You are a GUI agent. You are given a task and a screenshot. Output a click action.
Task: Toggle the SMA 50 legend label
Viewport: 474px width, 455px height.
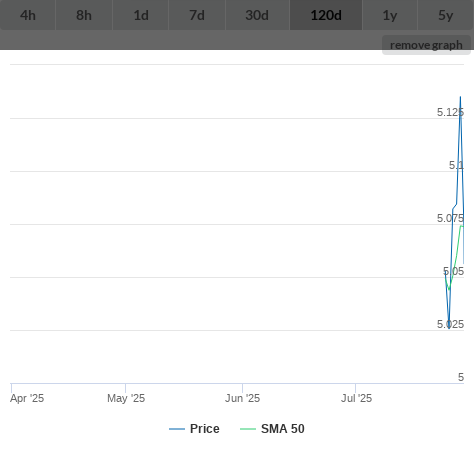point(283,429)
